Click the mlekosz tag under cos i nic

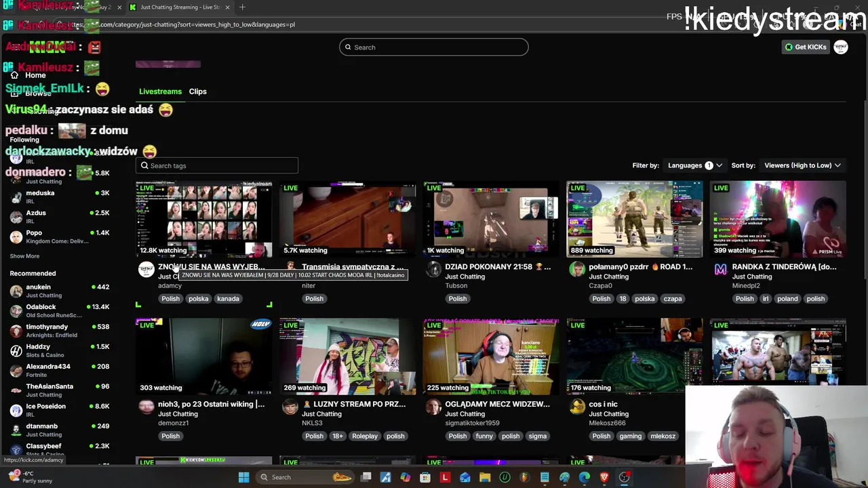663,436
